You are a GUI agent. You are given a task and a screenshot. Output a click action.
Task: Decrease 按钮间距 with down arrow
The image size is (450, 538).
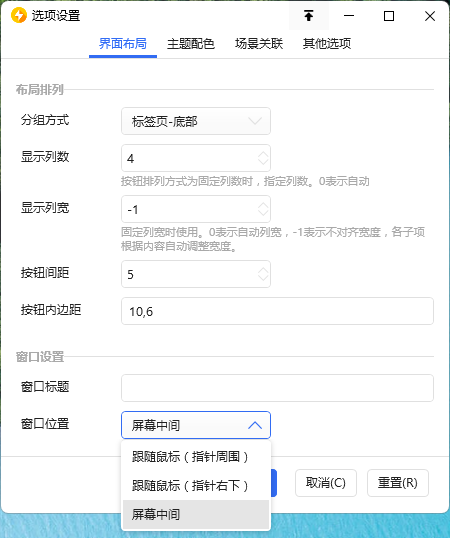tap(263, 278)
